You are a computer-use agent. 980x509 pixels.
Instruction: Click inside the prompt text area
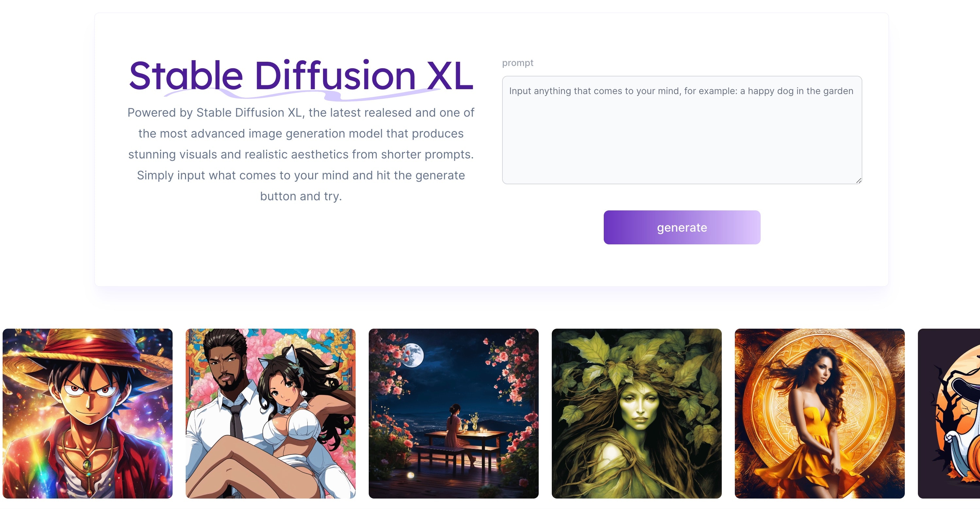[x=682, y=130]
